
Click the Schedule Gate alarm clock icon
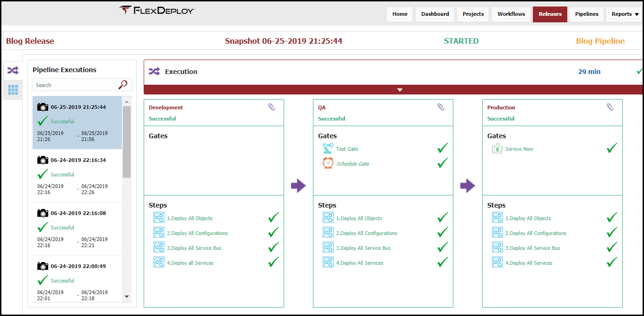(328, 163)
